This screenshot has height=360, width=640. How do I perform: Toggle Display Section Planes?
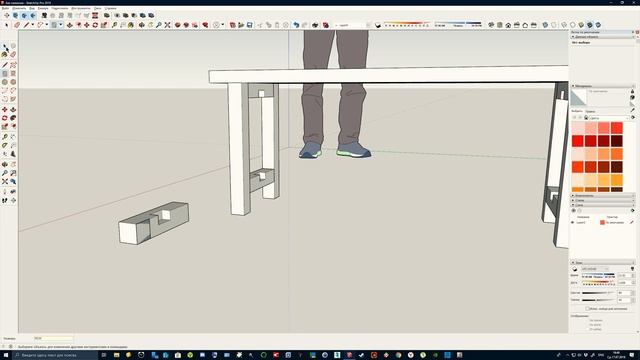pyautogui.click(x=16, y=16)
